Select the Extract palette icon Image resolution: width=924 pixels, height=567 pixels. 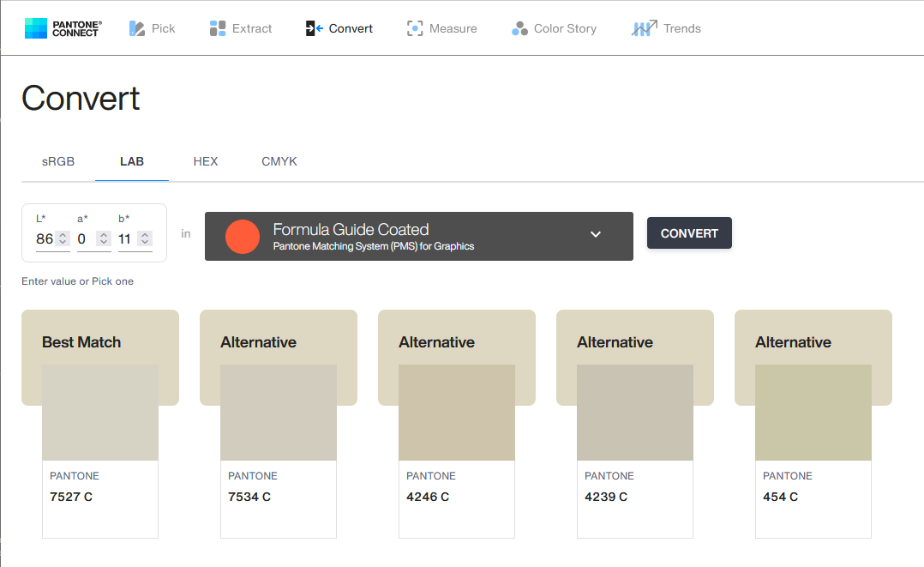[x=218, y=28]
